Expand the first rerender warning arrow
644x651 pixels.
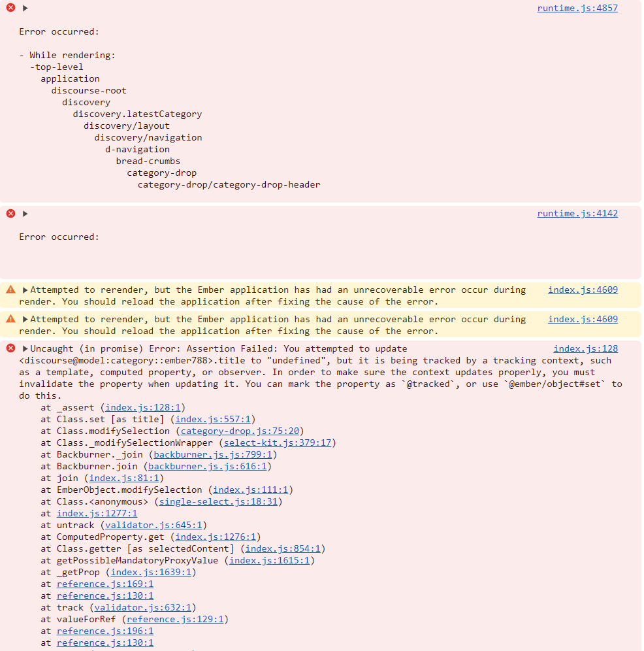coord(25,290)
